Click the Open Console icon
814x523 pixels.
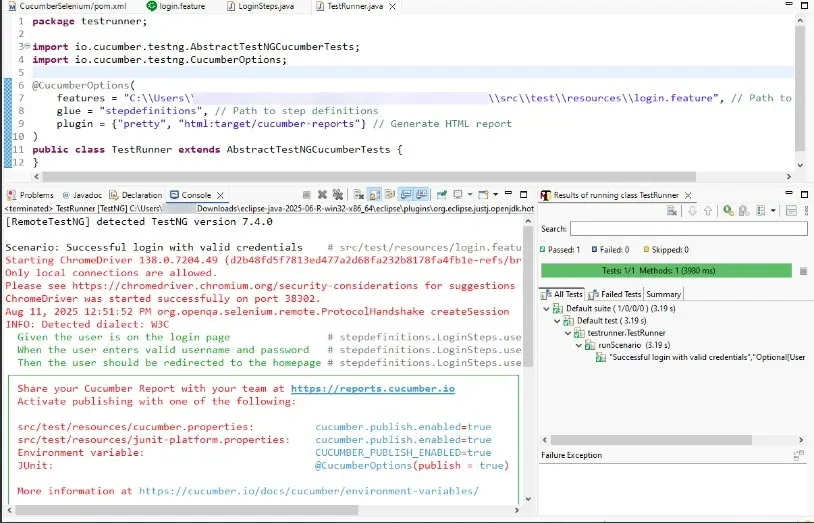coord(483,195)
